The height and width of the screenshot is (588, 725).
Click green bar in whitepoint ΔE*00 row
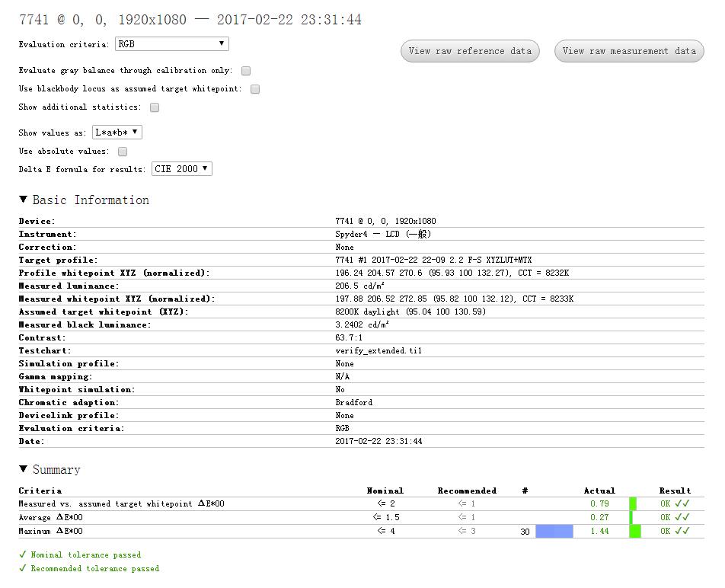pos(633,504)
